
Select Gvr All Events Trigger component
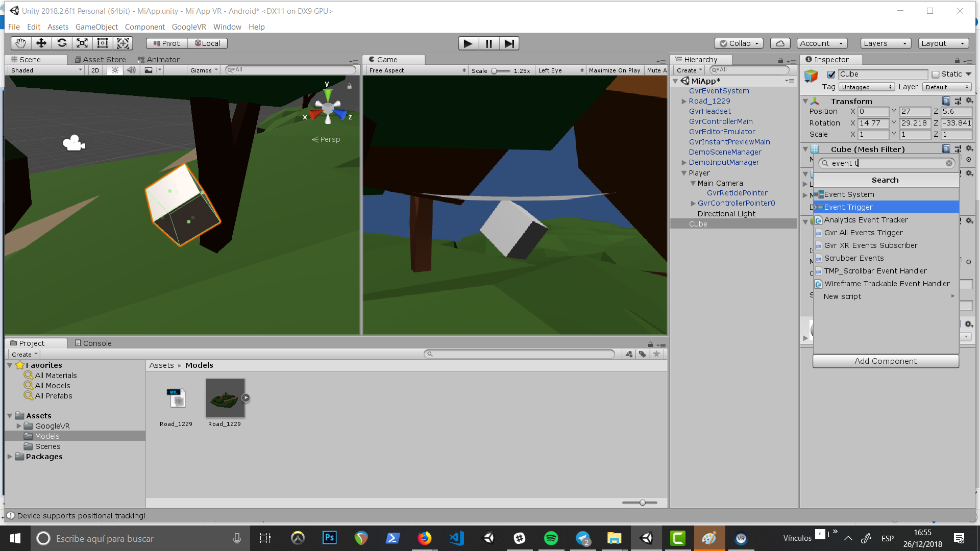pyautogui.click(x=886, y=233)
